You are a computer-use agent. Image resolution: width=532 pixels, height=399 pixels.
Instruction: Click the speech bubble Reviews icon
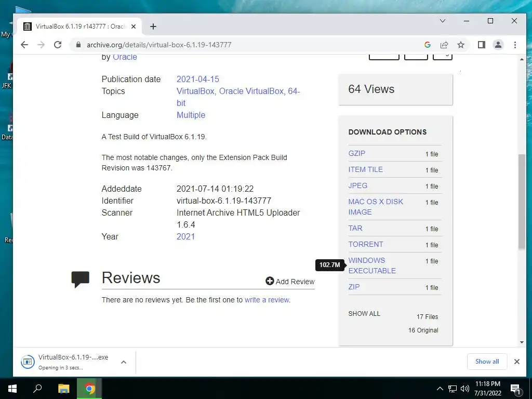[81, 279]
